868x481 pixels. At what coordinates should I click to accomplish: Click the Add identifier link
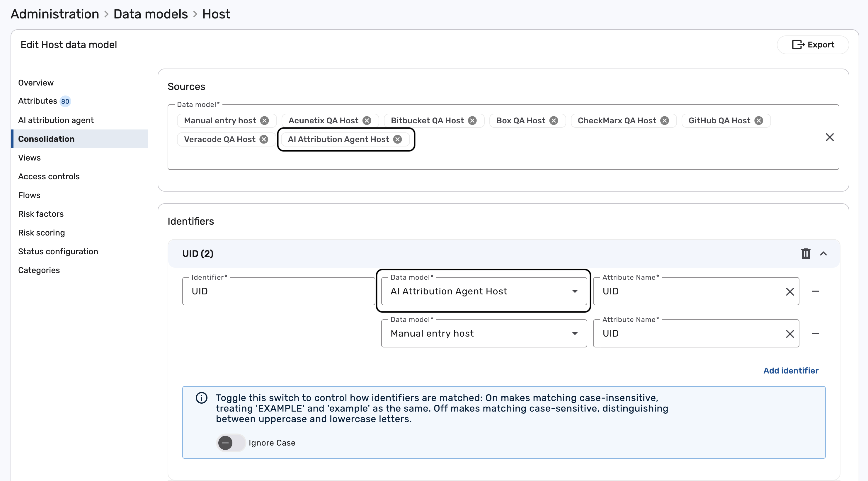791,371
